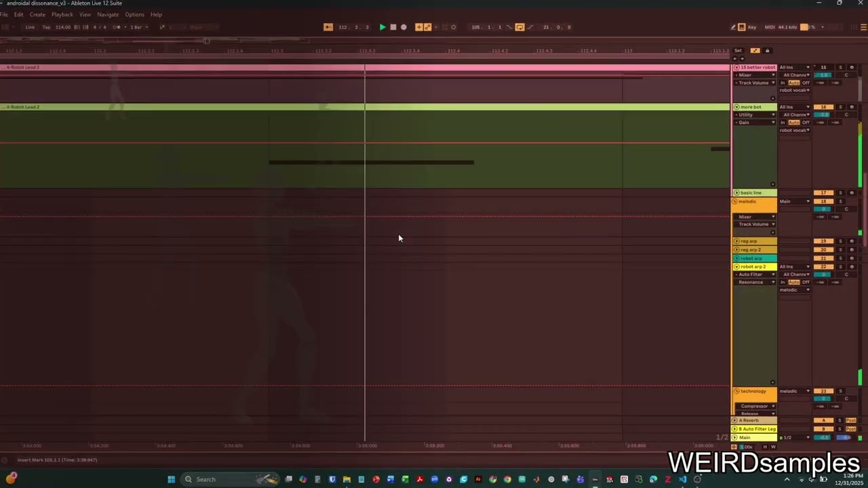The height and width of the screenshot is (488, 868).
Task: Open the Gain parameter chooser on more bot
Action: coord(755,123)
